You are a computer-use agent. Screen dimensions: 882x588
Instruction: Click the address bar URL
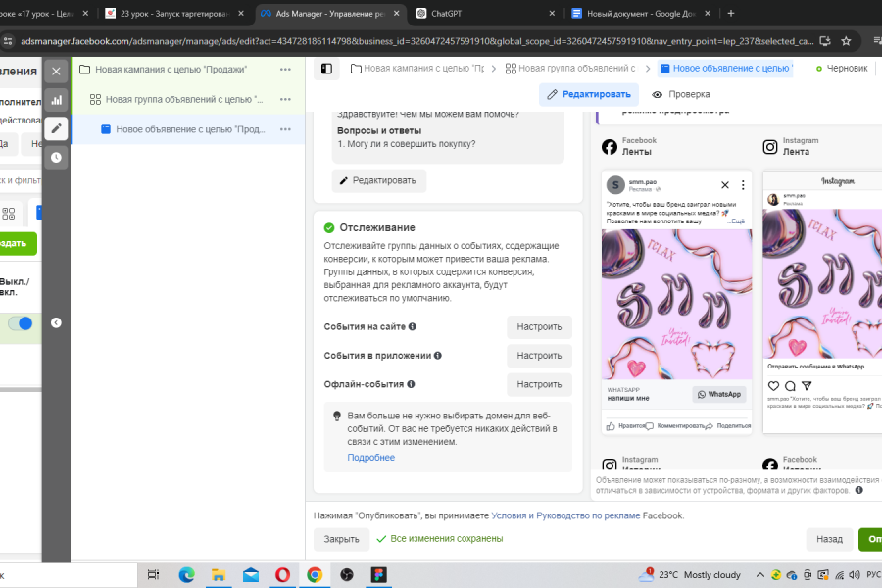416,41
